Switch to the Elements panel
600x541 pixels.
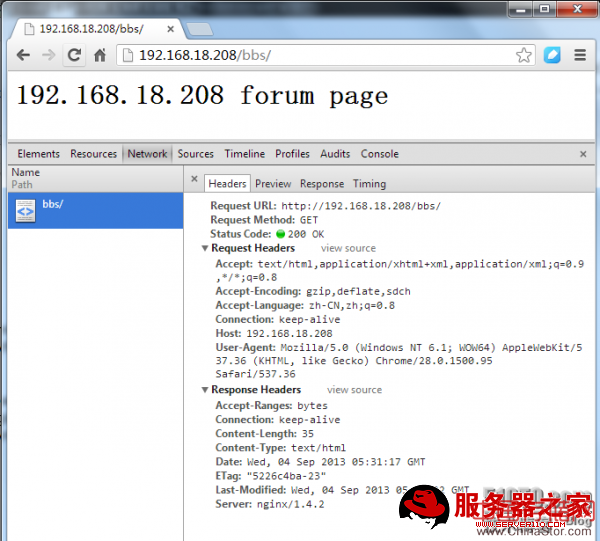[38, 154]
